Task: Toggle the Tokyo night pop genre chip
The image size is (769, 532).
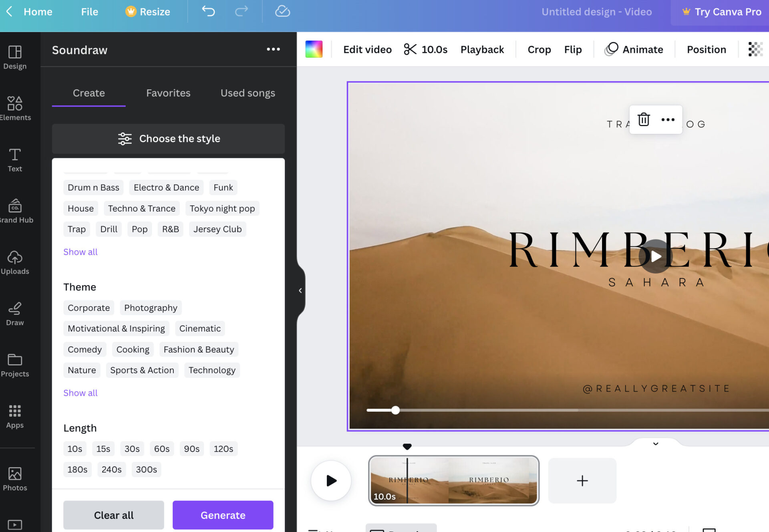Action: pos(222,208)
